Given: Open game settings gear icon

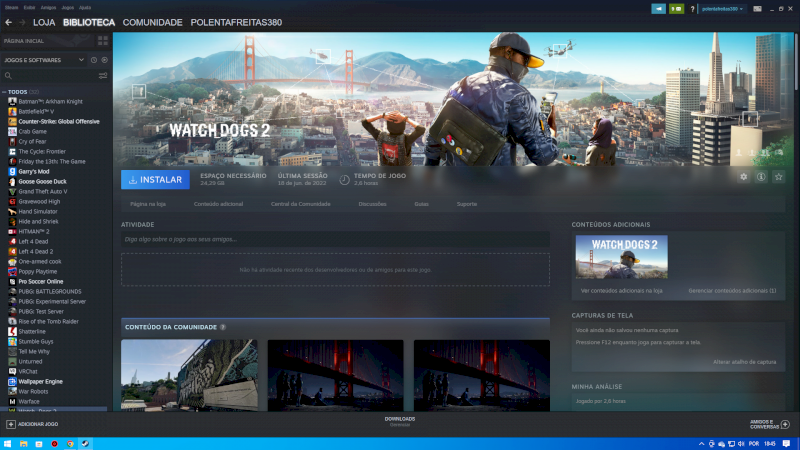Looking at the screenshot, I should pyautogui.click(x=743, y=177).
